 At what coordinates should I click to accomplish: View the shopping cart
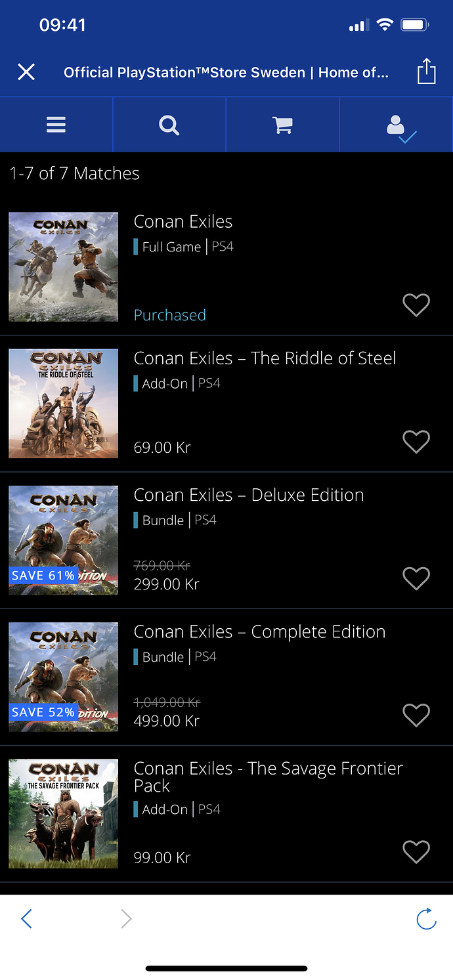(282, 125)
